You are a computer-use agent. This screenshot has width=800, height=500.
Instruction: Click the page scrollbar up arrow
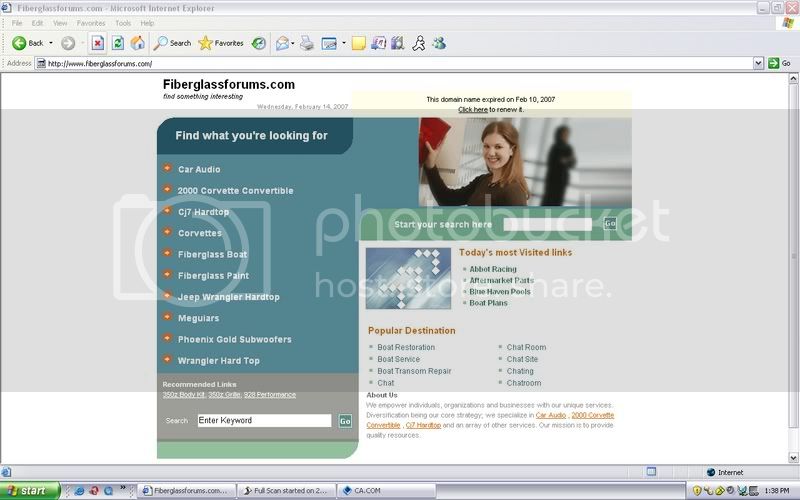[x=793, y=79]
